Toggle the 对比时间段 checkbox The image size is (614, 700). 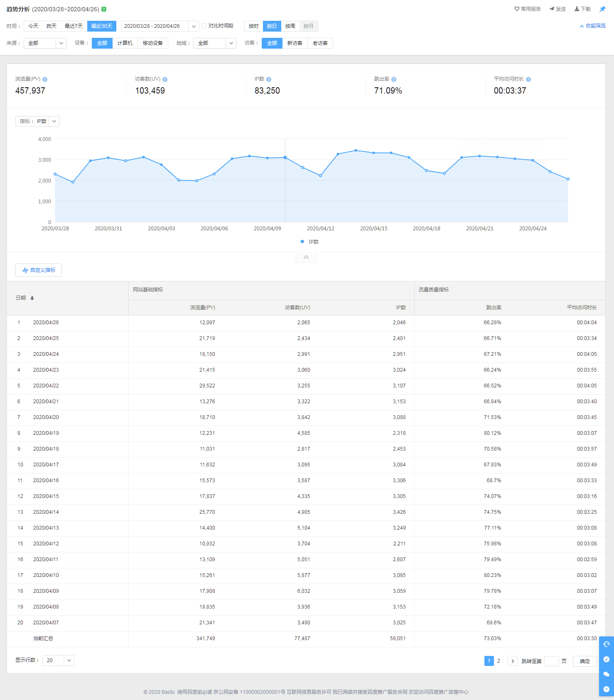(x=204, y=26)
